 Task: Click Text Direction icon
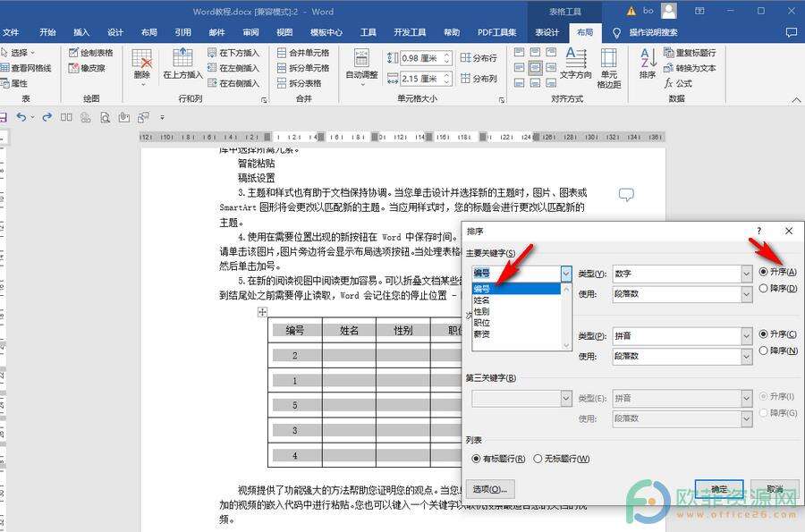point(575,63)
